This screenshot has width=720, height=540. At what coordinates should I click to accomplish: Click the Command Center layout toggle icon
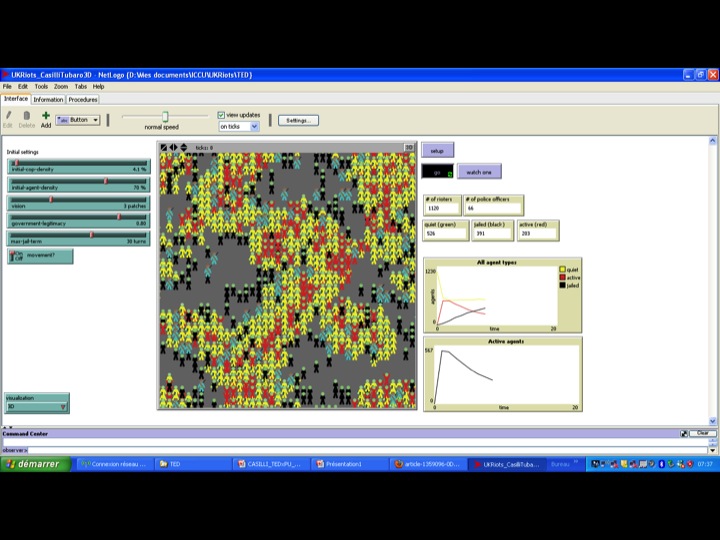(x=684, y=433)
